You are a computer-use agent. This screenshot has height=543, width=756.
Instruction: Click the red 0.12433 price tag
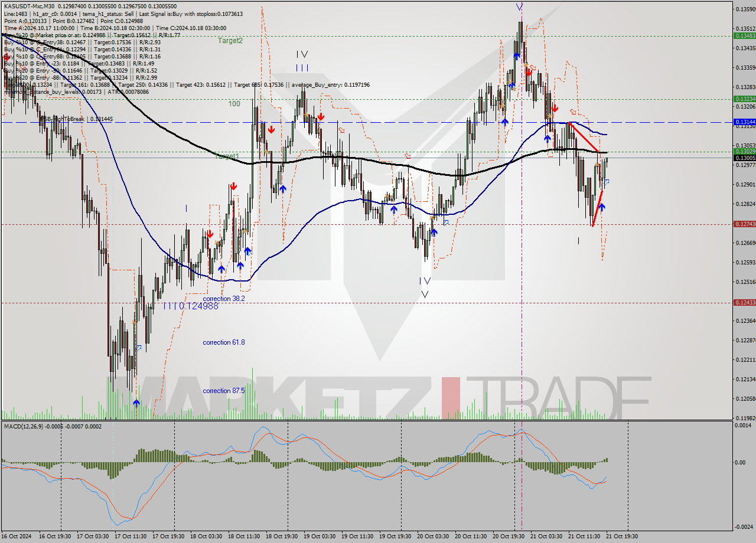pos(744,302)
